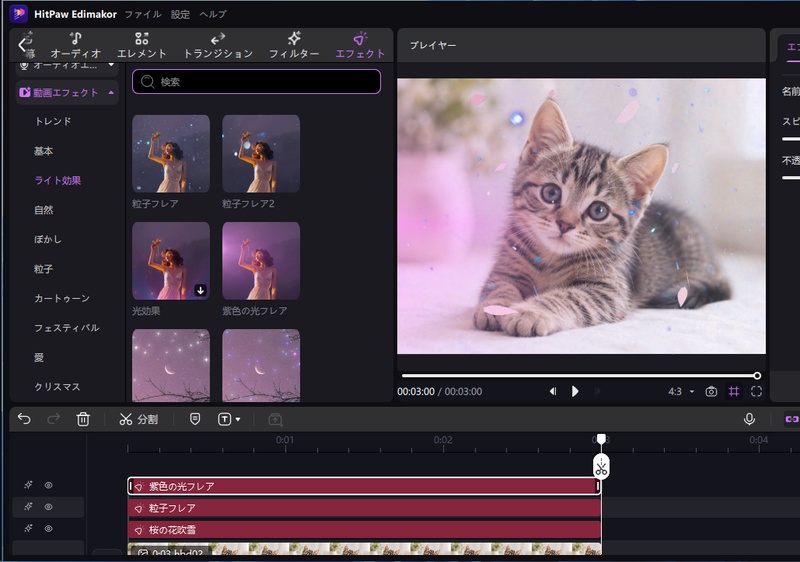Select the フェスティバル effect category

click(66, 328)
